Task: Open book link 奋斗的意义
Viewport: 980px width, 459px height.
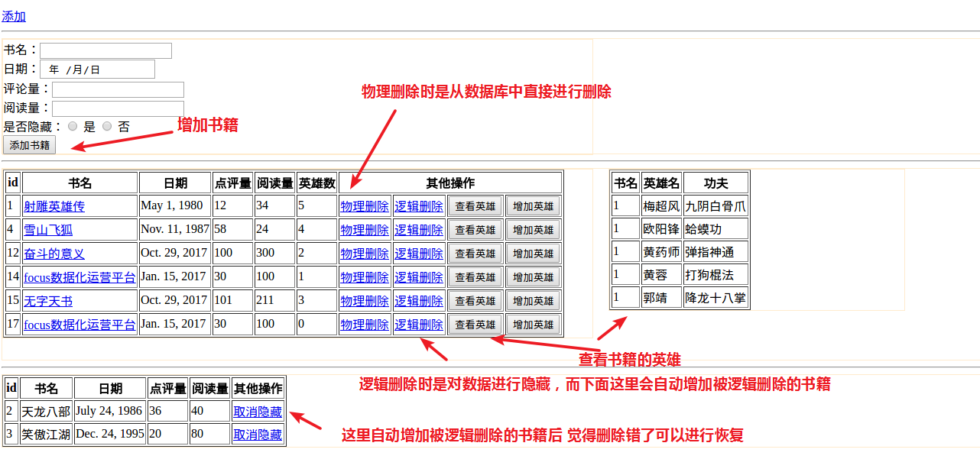Action: pos(54,254)
